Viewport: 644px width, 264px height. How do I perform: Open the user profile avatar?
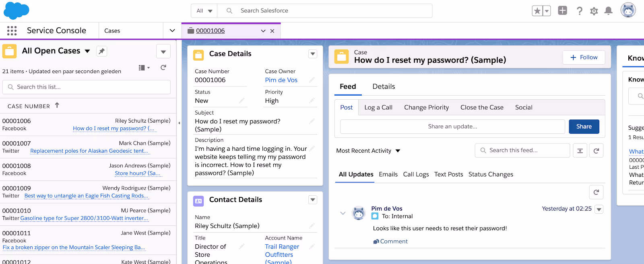628,10
